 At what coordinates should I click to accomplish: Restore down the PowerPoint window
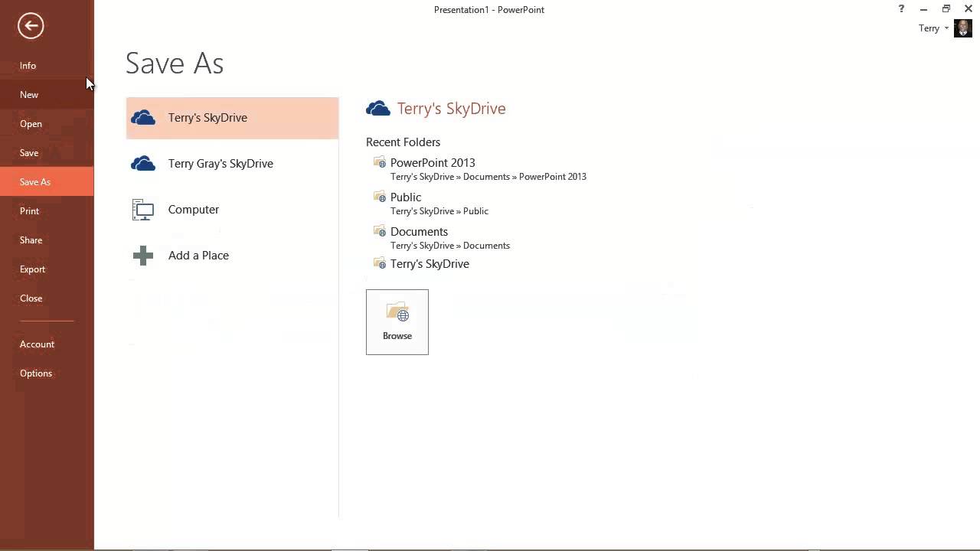coord(946,9)
